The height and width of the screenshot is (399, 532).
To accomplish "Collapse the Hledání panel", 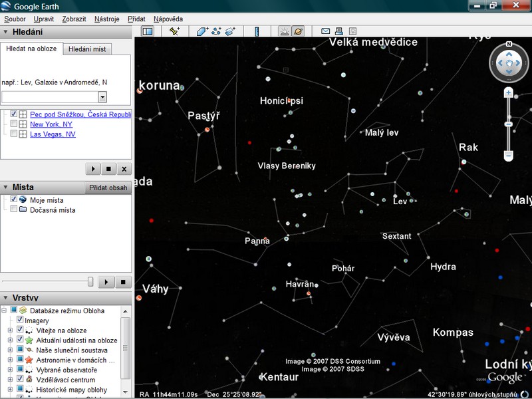I will [x=5, y=32].
